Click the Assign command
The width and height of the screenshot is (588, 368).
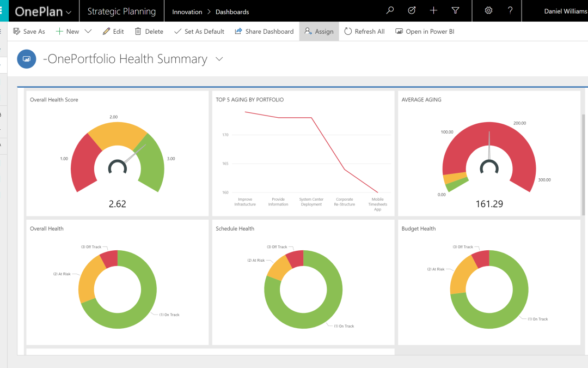click(319, 32)
